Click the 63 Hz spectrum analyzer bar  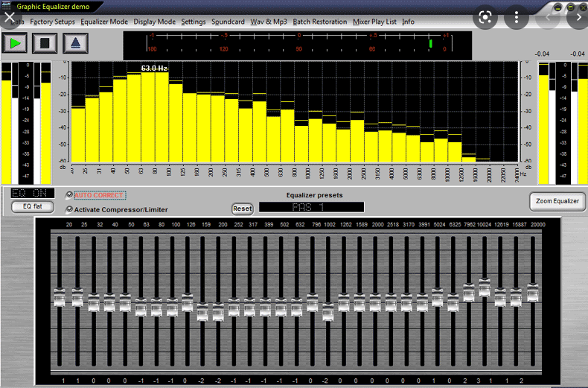(148, 117)
